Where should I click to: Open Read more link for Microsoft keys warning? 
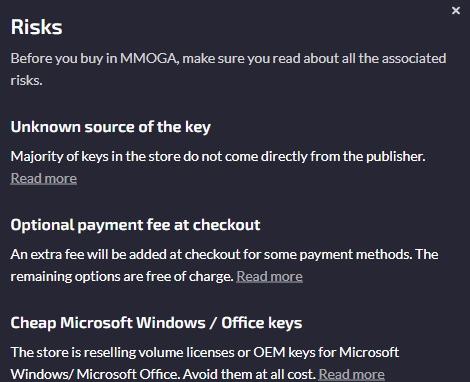(x=351, y=374)
